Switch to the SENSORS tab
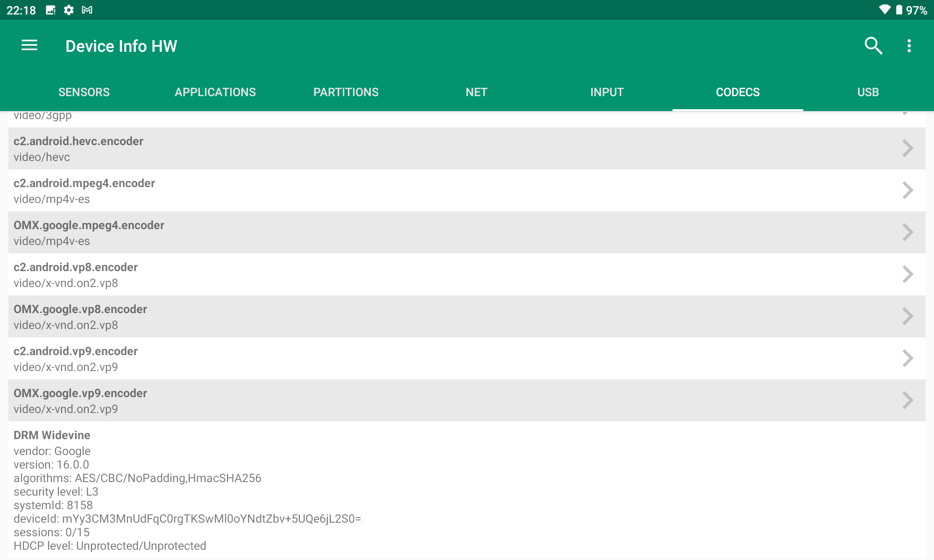This screenshot has width=934, height=560. (84, 92)
